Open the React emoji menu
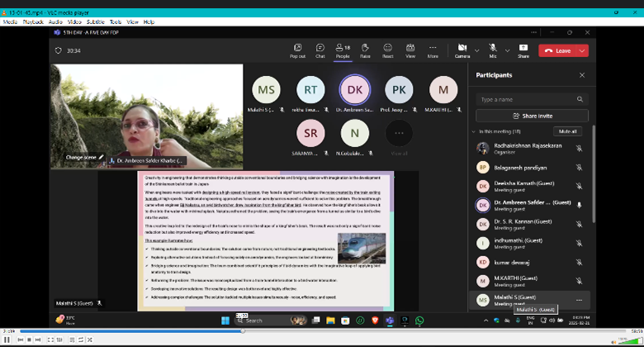The height and width of the screenshot is (347, 644). click(387, 50)
